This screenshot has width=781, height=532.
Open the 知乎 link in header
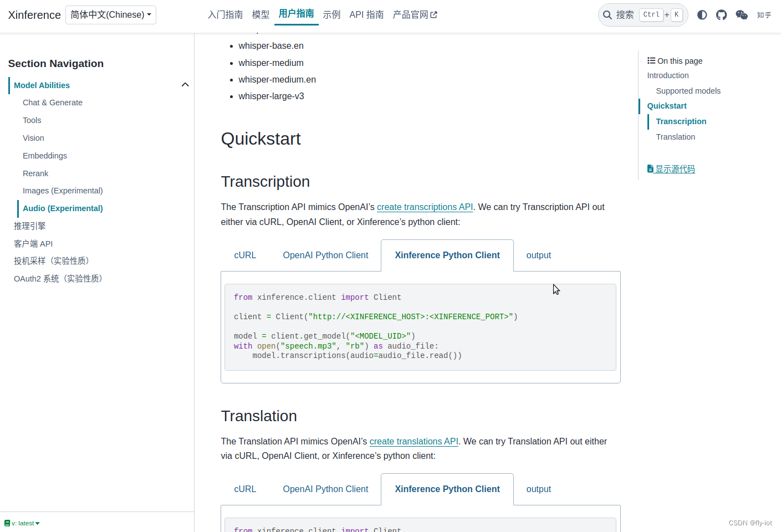(764, 15)
